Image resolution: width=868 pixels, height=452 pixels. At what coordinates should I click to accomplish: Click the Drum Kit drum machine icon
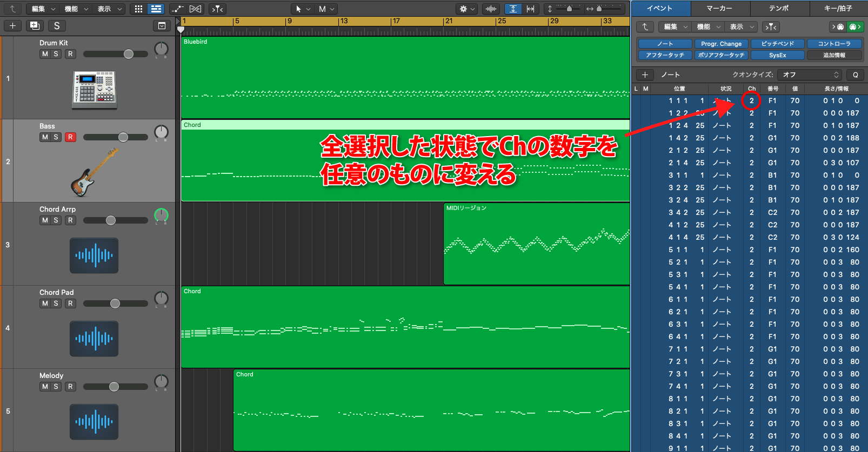pos(95,89)
